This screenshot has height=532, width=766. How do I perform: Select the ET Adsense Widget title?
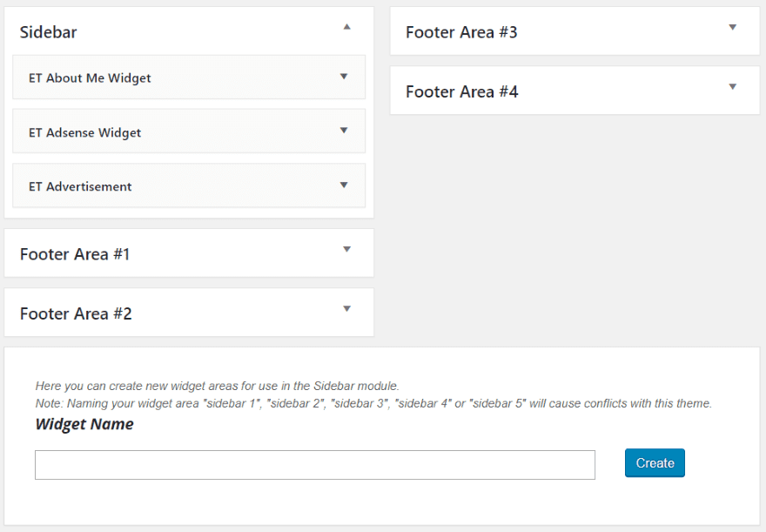click(x=84, y=132)
